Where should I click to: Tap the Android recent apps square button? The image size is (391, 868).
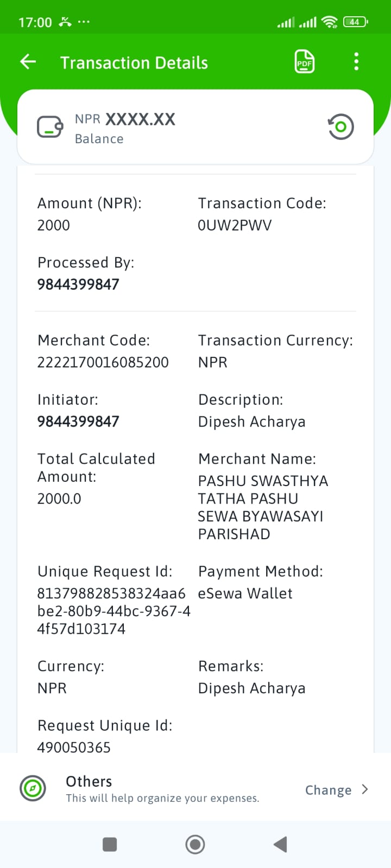coord(110,844)
